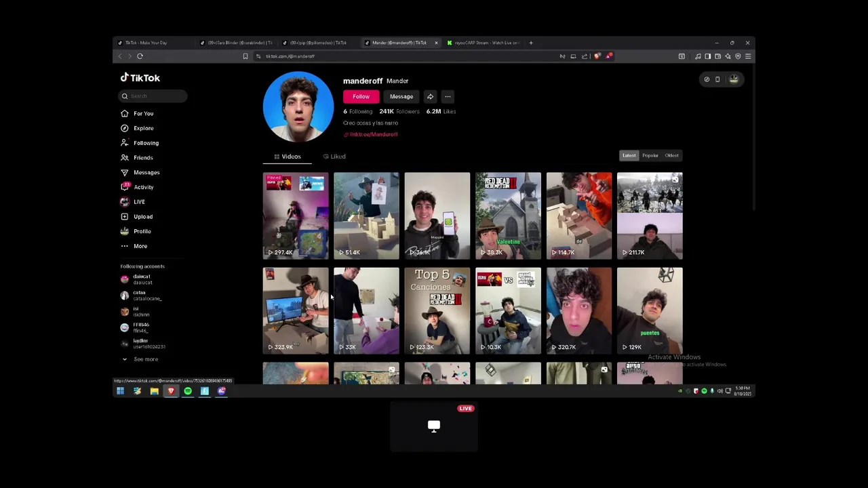Open the VPN shield icon in toolbar
The width and height of the screenshot is (868, 488).
click(x=738, y=56)
